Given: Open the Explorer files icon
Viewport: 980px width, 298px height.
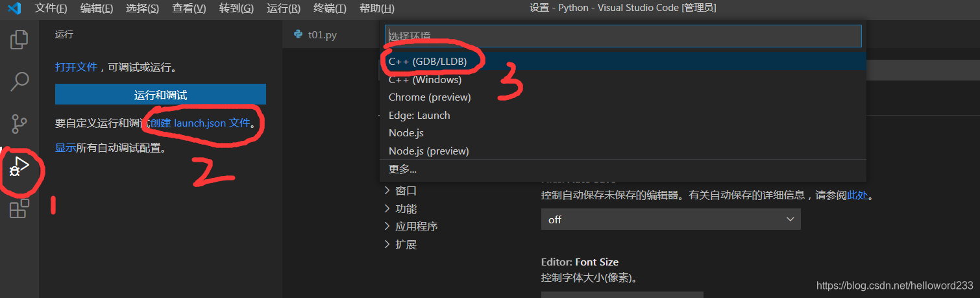Looking at the screenshot, I should coord(19,40).
